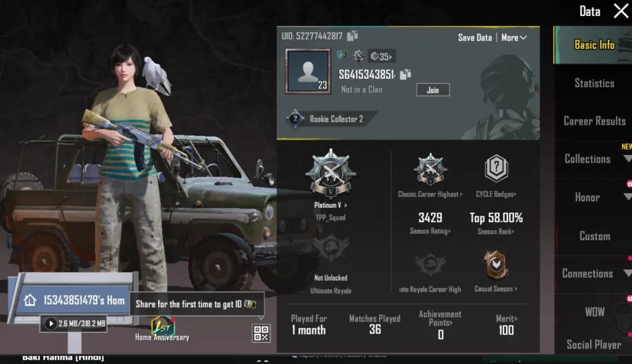Open the Career Results tab

[594, 121]
